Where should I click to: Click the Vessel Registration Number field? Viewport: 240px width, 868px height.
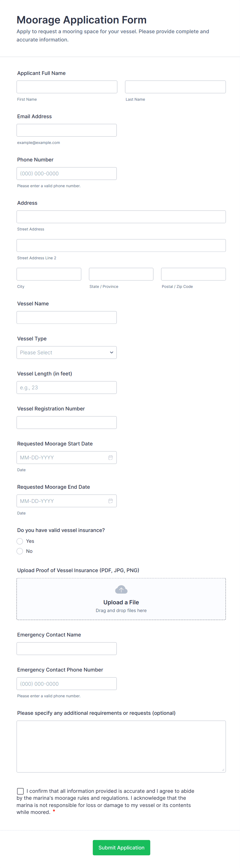coord(67,423)
